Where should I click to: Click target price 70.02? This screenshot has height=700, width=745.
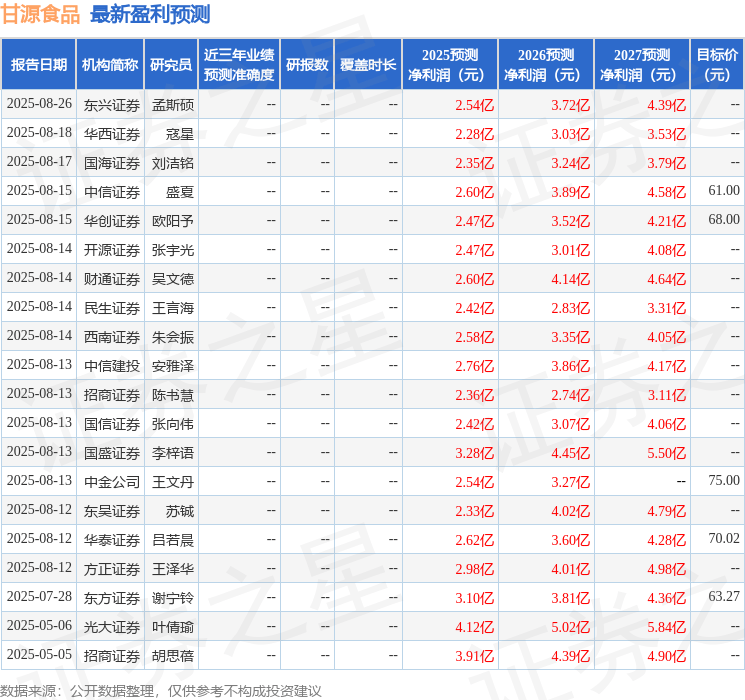click(x=724, y=538)
